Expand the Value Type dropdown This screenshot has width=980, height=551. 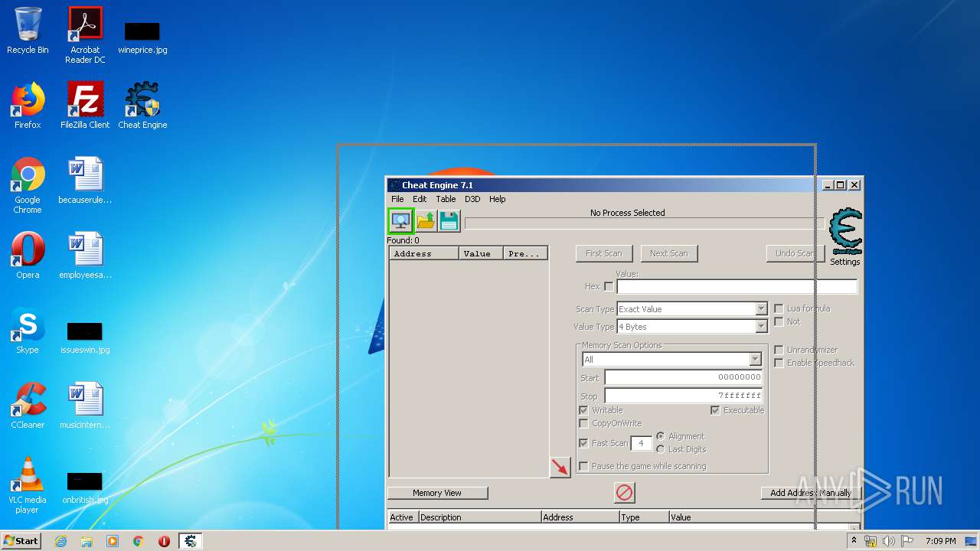761,327
